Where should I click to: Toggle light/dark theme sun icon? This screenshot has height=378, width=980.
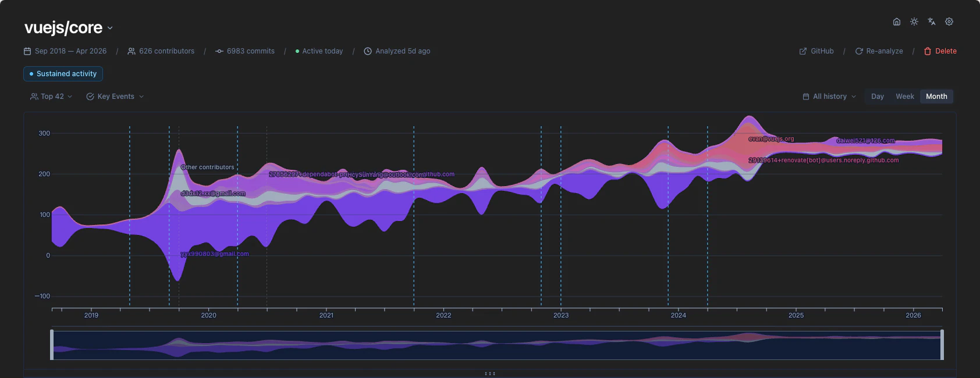click(x=914, y=22)
